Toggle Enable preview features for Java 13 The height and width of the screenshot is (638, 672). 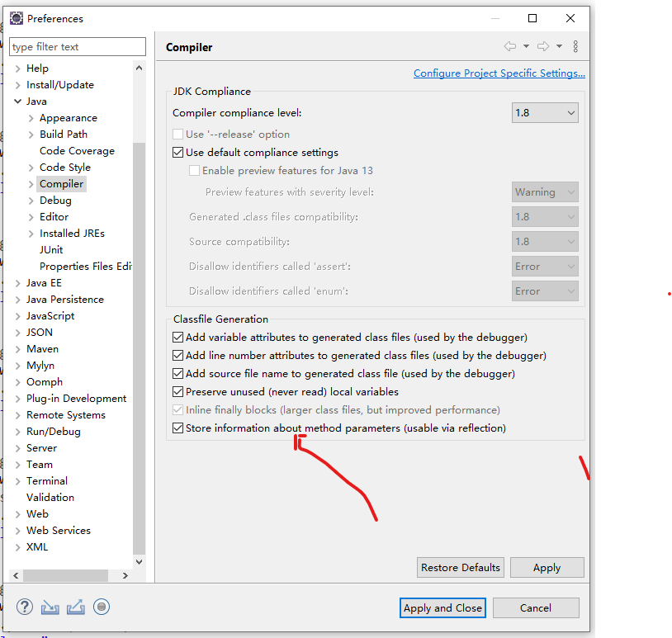tap(194, 171)
